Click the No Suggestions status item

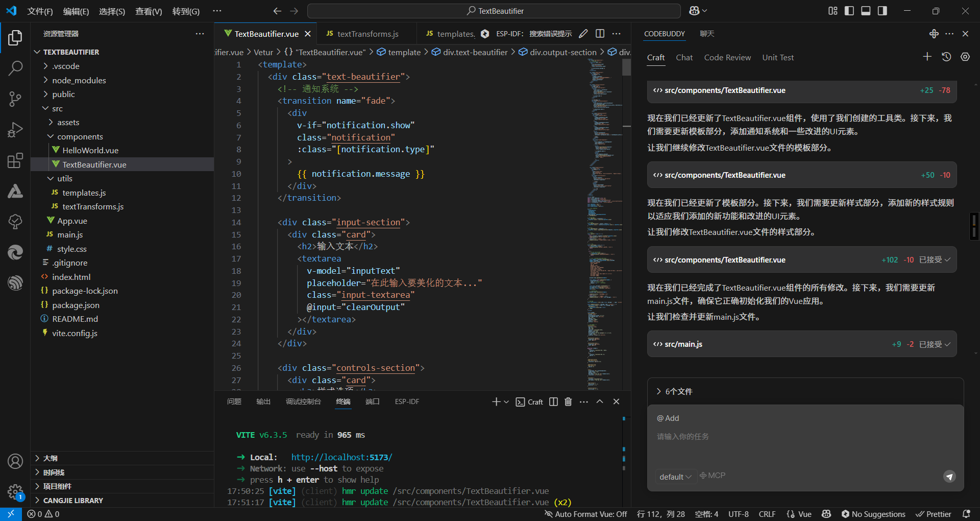pos(873,514)
